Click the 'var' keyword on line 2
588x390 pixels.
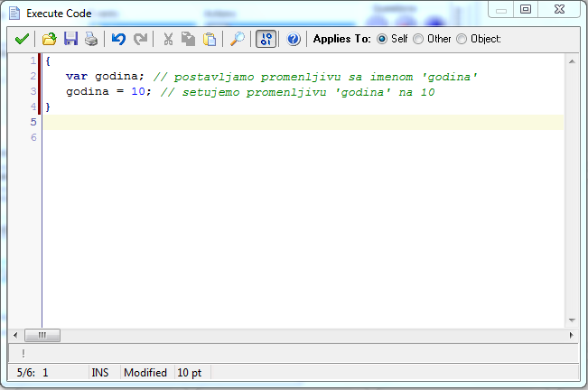coord(77,77)
